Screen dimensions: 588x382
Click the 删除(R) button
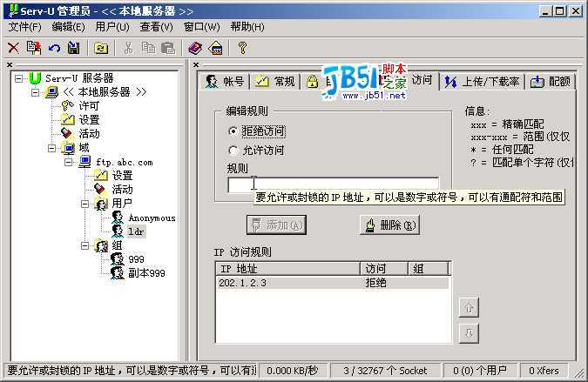[x=389, y=225]
